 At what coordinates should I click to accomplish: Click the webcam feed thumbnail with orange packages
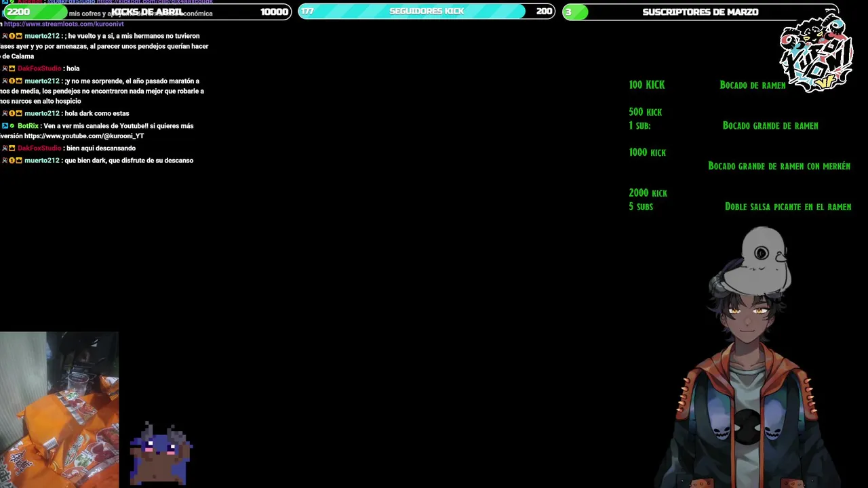[59, 409]
